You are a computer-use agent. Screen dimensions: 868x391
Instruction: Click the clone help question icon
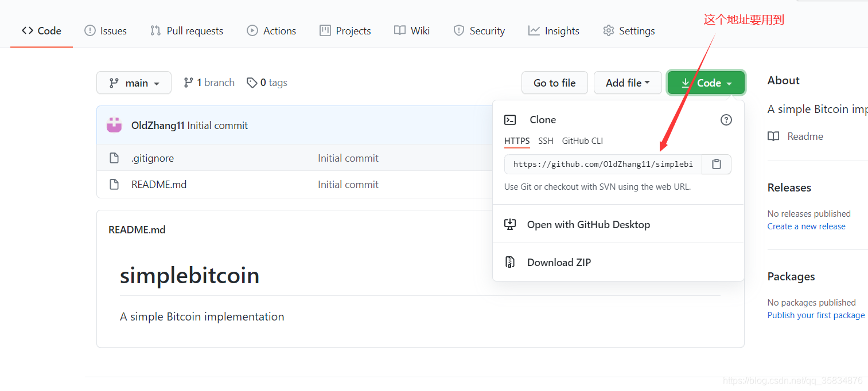click(726, 120)
